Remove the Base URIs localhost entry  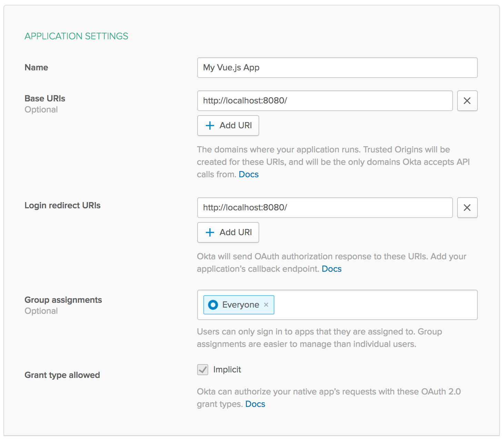[467, 101]
